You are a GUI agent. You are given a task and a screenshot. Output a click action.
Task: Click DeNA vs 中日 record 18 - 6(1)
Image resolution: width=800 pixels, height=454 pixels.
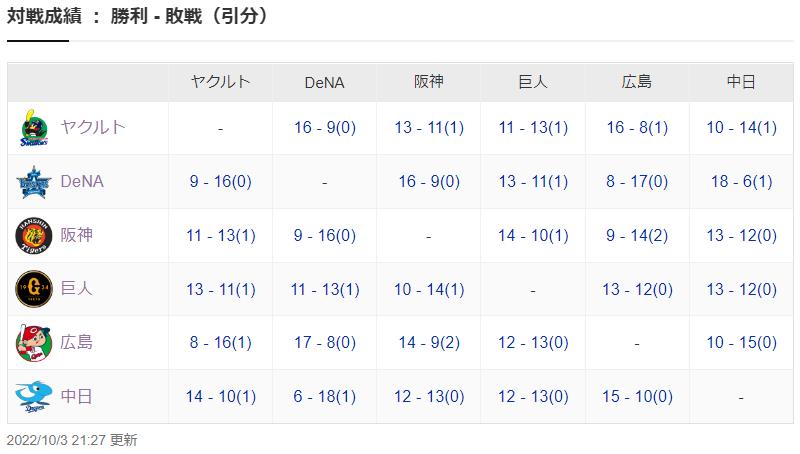point(741,182)
